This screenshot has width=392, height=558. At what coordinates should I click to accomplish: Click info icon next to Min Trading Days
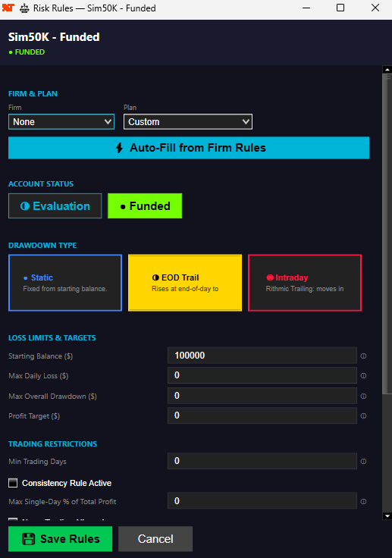[x=363, y=462]
